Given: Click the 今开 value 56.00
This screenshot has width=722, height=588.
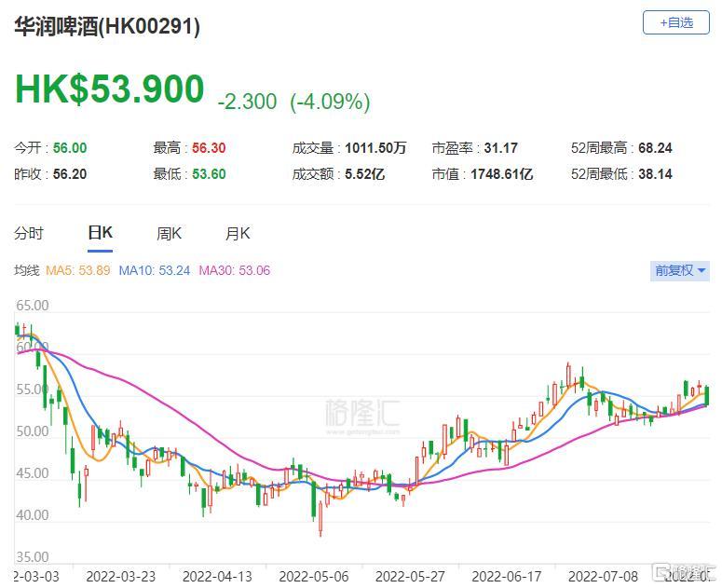Looking at the screenshot, I should coord(70,148).
